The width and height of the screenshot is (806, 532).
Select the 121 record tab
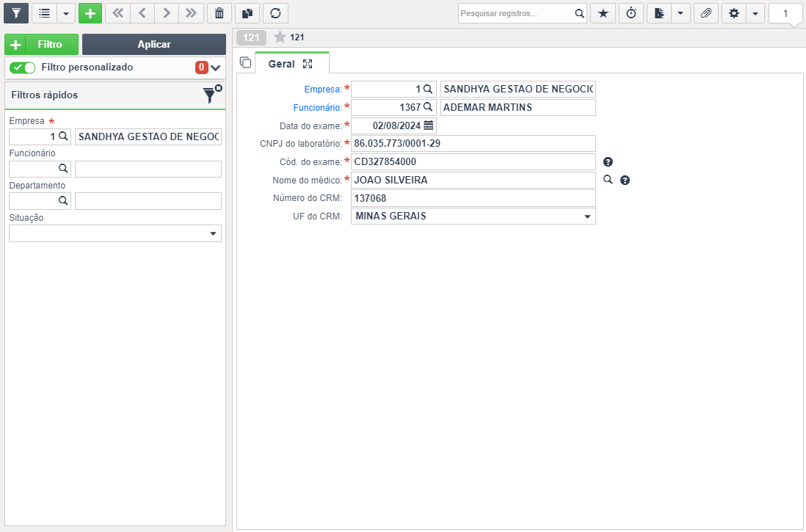click(251, 37)
